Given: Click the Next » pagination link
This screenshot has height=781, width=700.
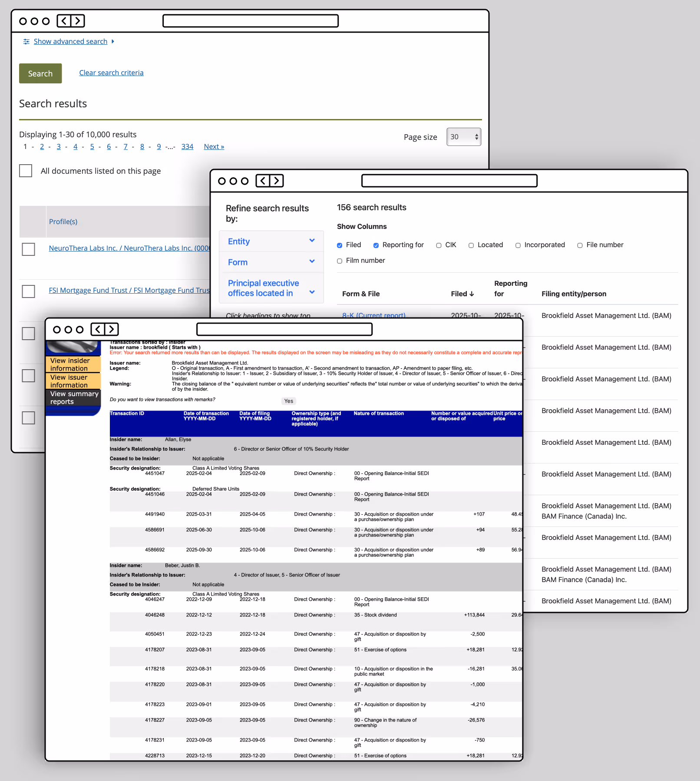Looking at the screenshot, I should pyautogui.click(x=214, y=147).
